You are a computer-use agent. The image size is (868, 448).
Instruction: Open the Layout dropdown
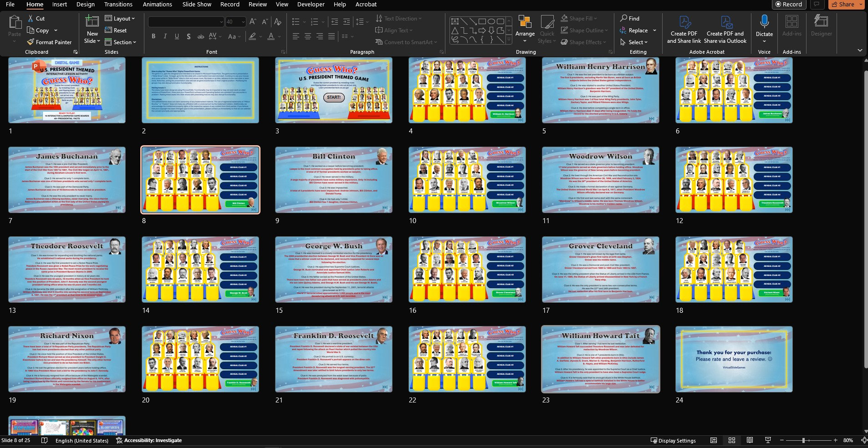pos(121,18)
